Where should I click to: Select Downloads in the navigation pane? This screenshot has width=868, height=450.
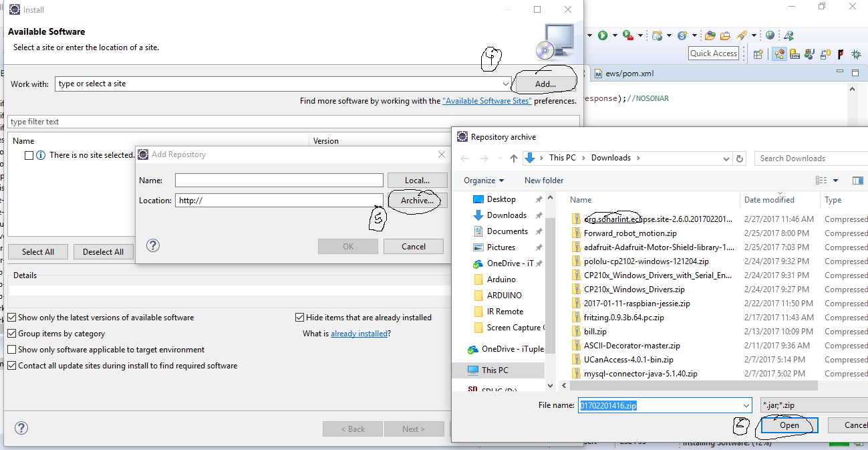(506, 215)
